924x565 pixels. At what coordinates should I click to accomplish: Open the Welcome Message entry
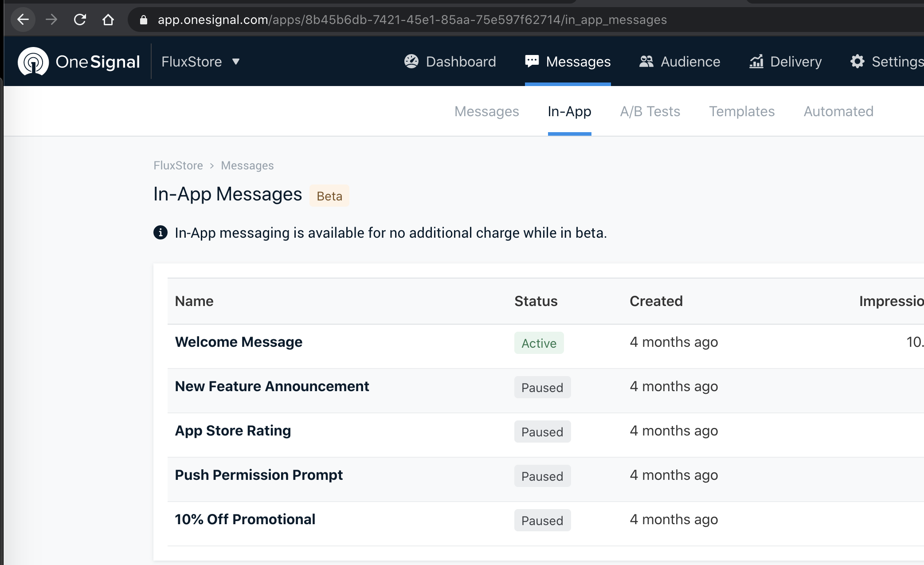pos(239,342)
